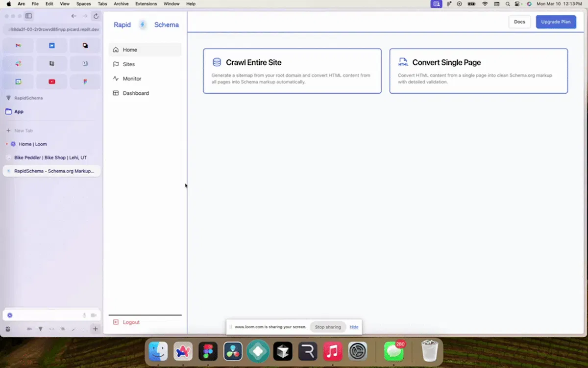Click the Logout door icon
Screen dimensions: 588x368
click(x=116, y=322)
